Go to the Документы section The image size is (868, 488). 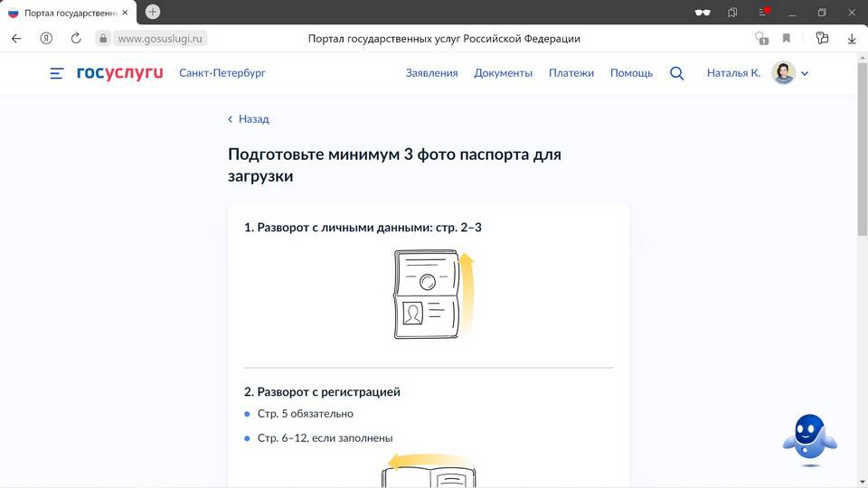(503, 73)
